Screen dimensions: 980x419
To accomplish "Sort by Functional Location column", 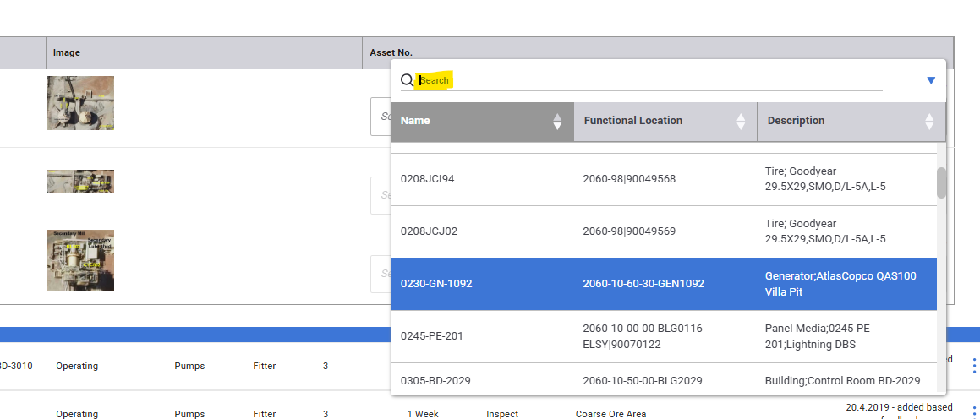I will tap(741, 121).
